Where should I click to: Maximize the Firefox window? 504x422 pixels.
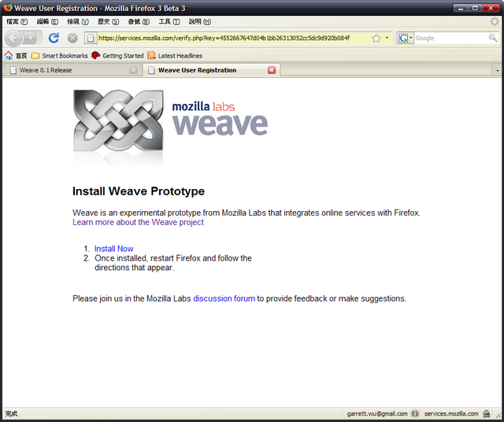point(475,8)
